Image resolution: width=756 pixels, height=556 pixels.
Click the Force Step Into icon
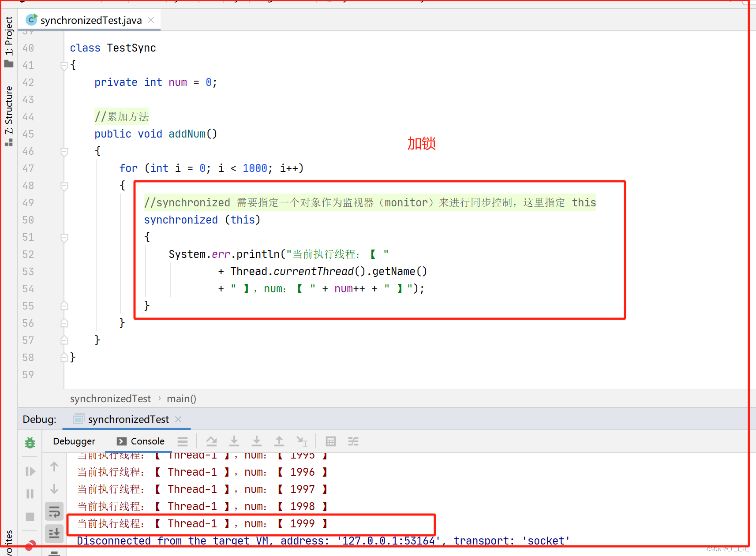point(257,441)
